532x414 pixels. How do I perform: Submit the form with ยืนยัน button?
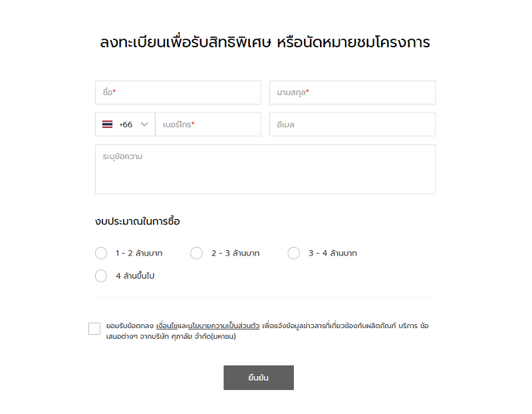click(x=259, y=377)
